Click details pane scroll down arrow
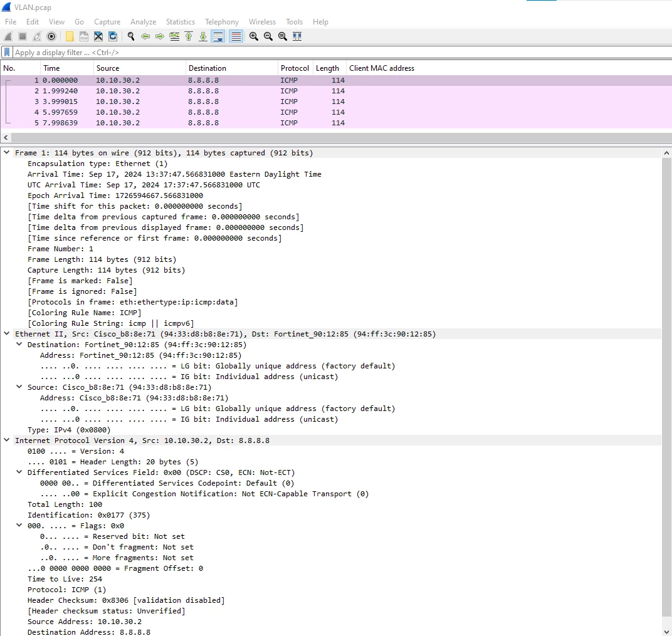This screenshot has height=636, width=672. click(x=666, y=632)
